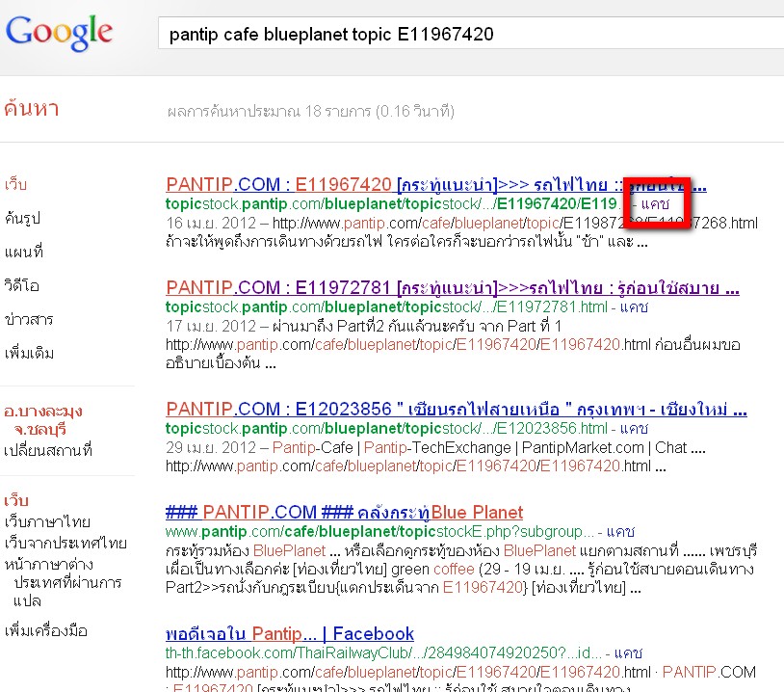Click the green th-th.facebook.com/ThaiRailwayClub URL
This screenshot has width=784, height=692.
coord(383,653)
